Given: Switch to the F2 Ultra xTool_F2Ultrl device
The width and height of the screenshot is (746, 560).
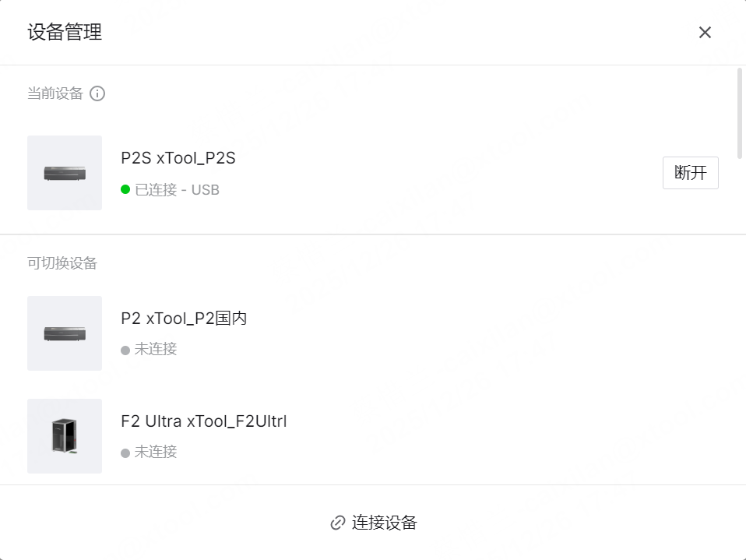Looking at the screenshot, I should pyautogui.click(x=204, y=421).
